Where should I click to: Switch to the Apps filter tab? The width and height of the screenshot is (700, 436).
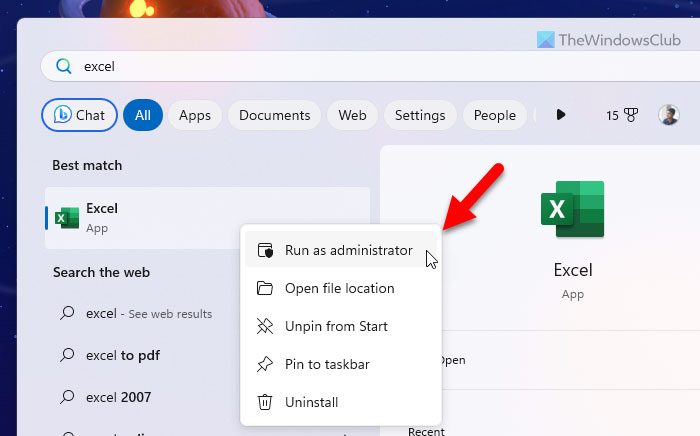(x=195, y=115)
